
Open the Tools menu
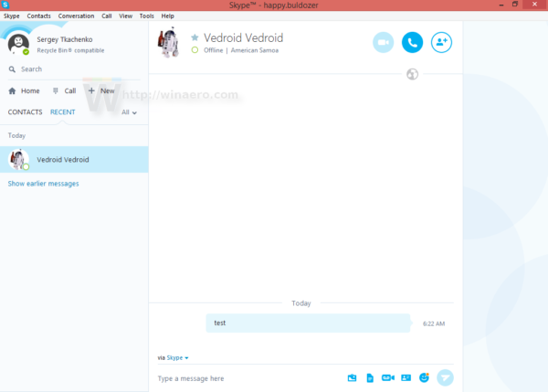(147, 16)
